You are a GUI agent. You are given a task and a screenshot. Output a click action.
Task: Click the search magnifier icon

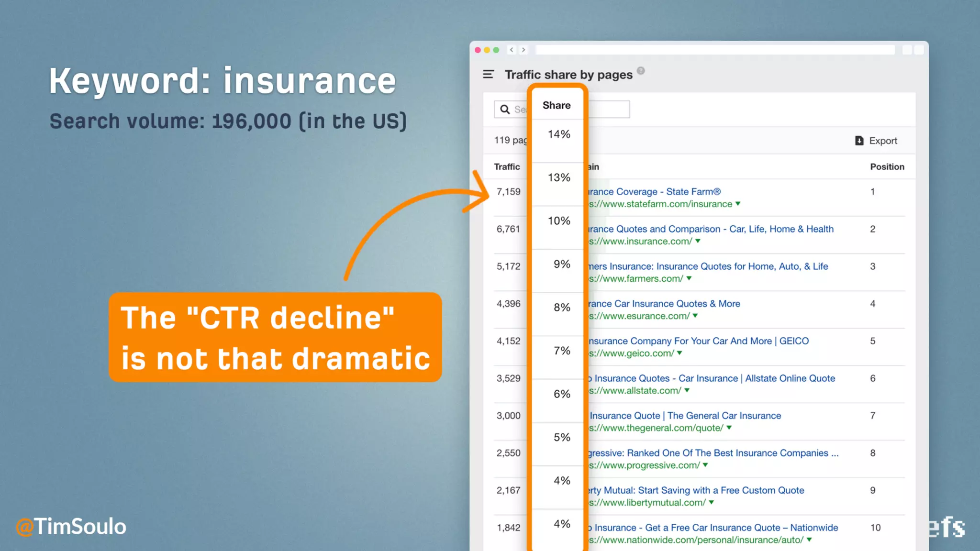(x=505, y=110)
